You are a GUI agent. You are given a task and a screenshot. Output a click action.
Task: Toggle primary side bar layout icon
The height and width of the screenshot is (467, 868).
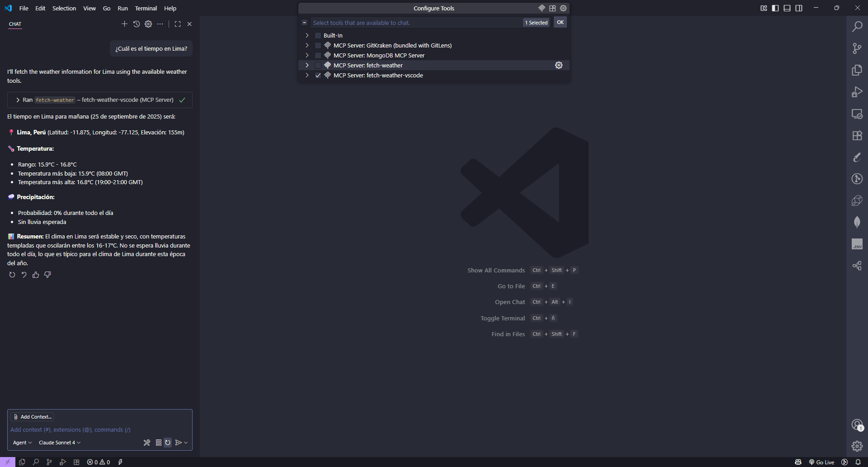tap(775, 8)
